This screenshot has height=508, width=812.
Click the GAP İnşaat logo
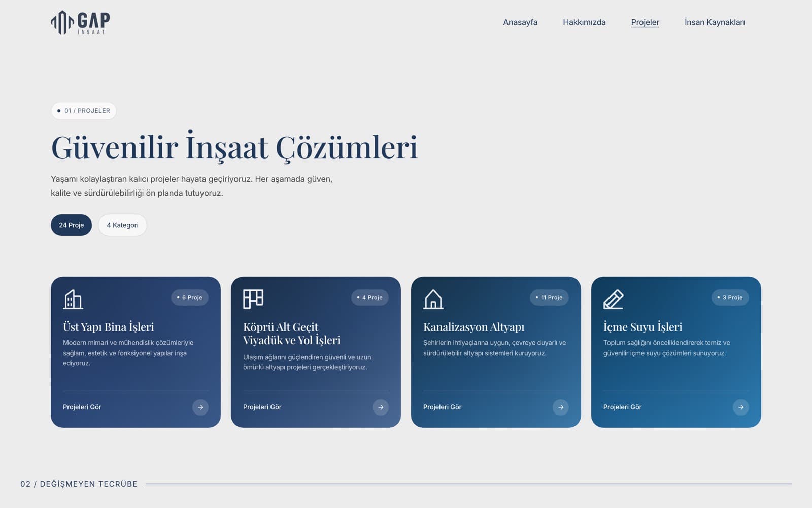pos(80,22)
